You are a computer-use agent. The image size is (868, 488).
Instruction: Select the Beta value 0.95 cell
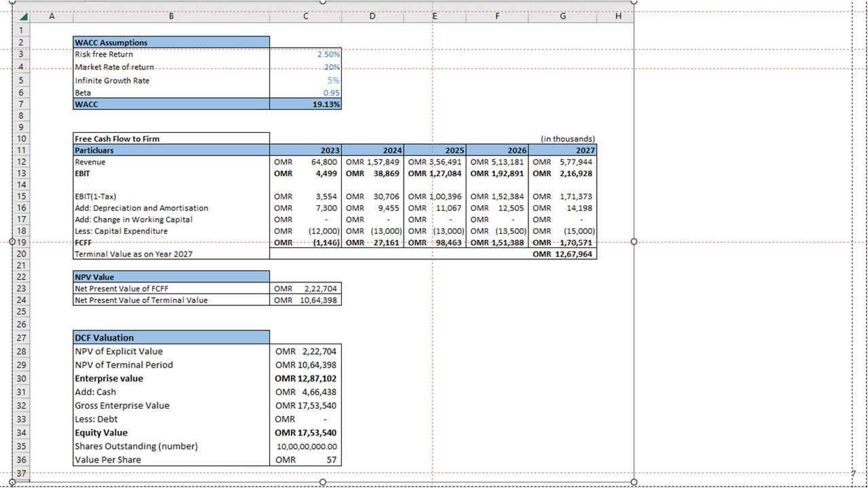click(x=305, y=93)
